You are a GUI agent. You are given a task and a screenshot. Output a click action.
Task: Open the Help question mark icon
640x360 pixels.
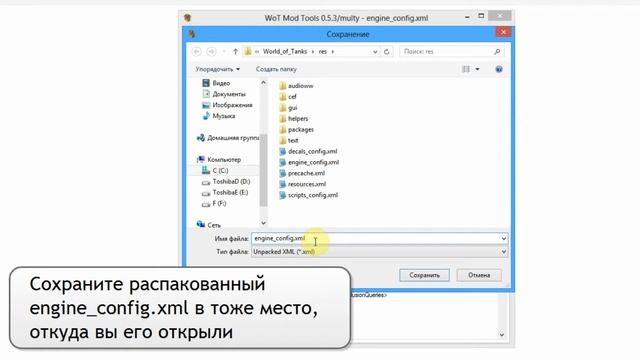(499, 69)
